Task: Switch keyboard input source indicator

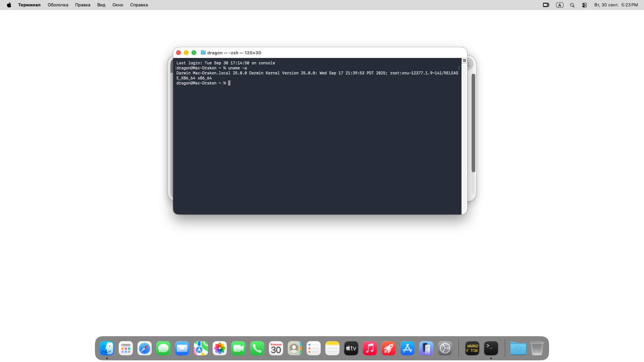Action: (x=559, y=5)
